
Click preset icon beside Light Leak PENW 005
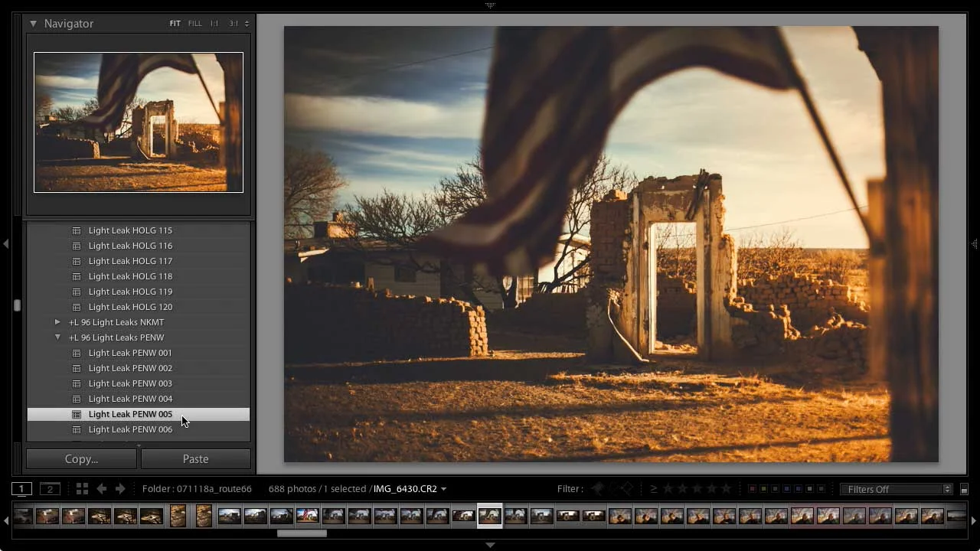tap(77, 414)
